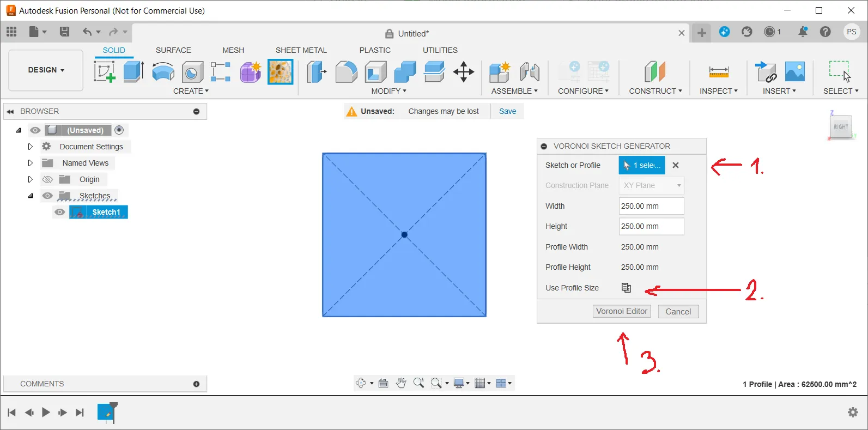Toggle visibility of Sketch1
The height and width of the screenshot is (430, 868).
pyautogui.click(x=60, y=212)
